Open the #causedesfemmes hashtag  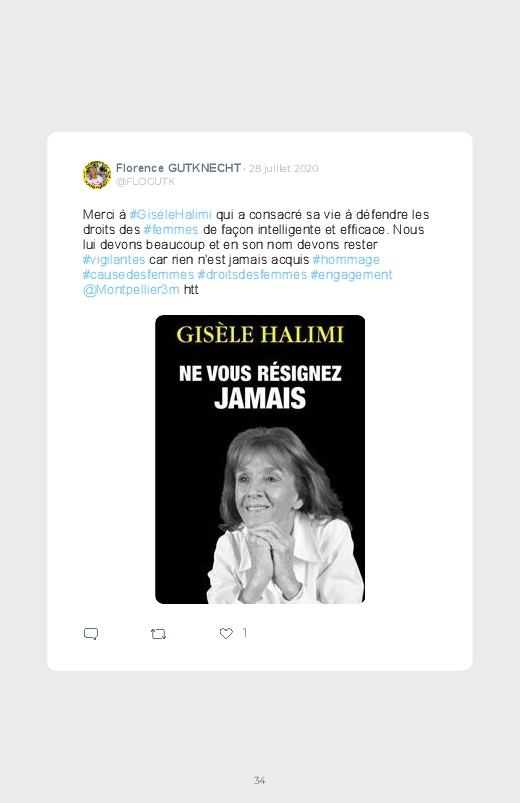pyautogui.click(x=138, y=274)
